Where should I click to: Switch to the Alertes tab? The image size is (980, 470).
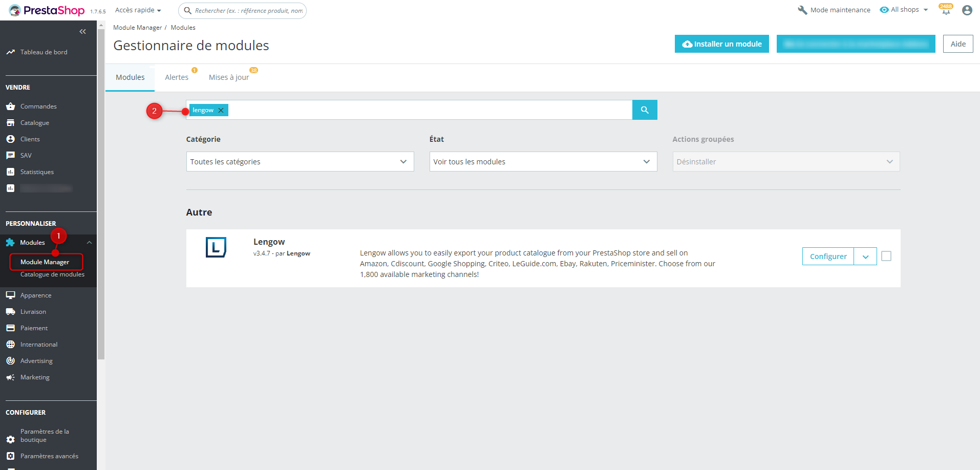pyautogui.click(x=177, y=77)
